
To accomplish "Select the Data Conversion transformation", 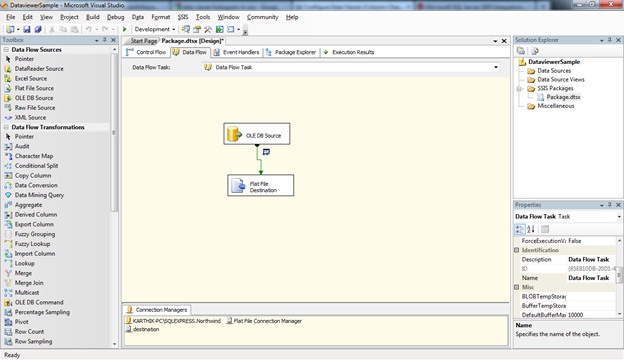I will pos(36,185).
